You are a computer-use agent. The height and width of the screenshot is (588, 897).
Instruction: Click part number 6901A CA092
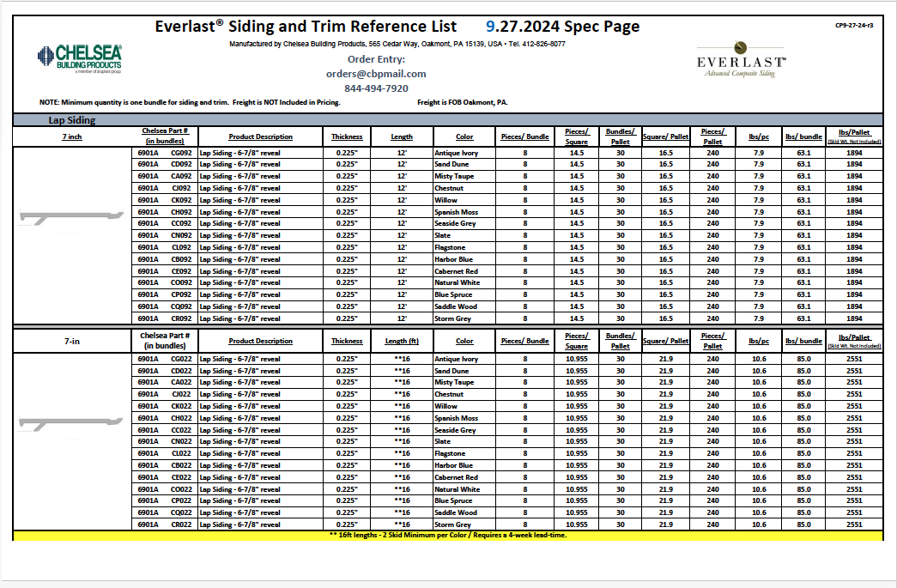165,176
